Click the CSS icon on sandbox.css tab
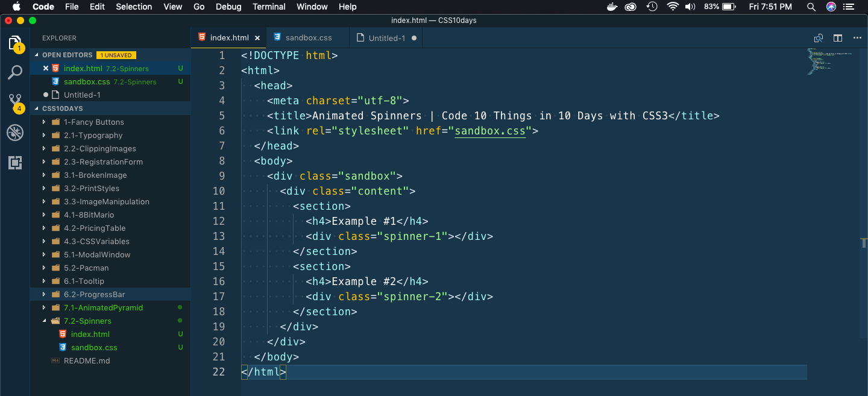 pyautogui.click(x=277, y=37)
